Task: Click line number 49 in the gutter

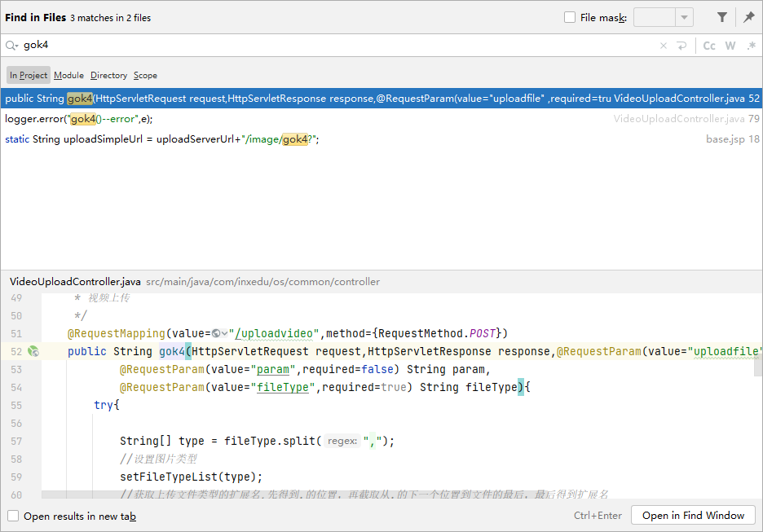Action: 16,297
